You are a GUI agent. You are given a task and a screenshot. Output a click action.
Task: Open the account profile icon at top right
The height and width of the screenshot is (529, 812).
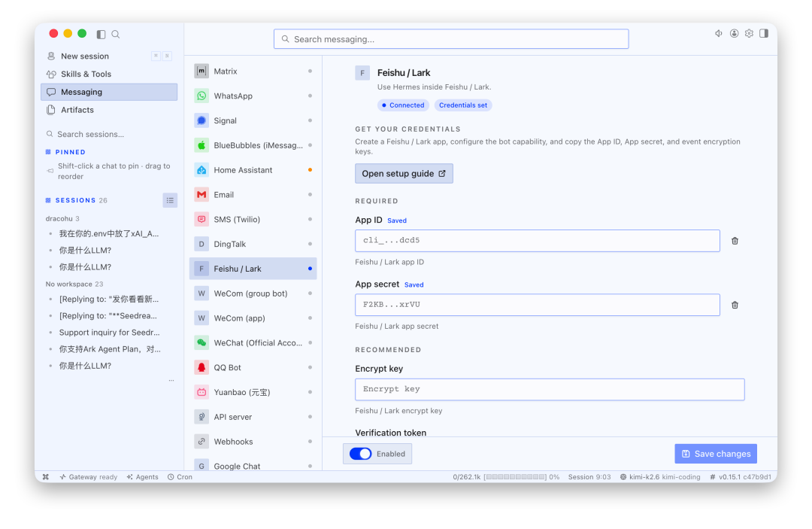[734, 34]
